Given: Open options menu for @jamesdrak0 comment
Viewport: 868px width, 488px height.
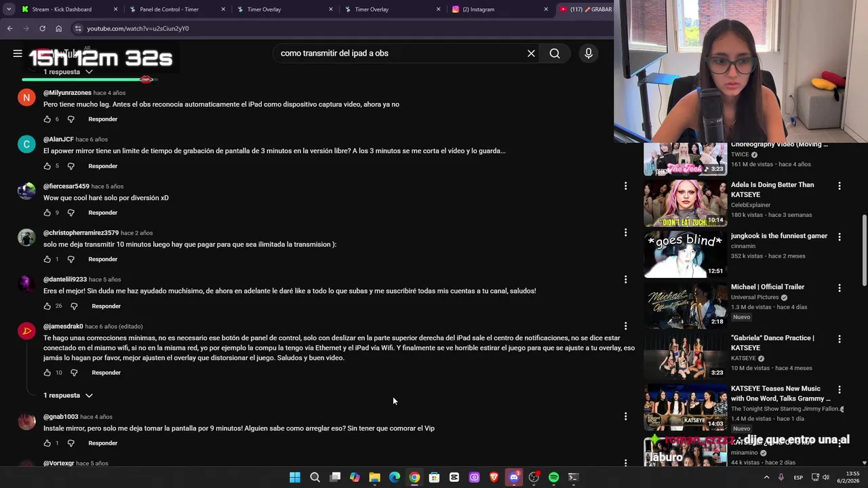Looking at the screenshot, I should (625, 326).
